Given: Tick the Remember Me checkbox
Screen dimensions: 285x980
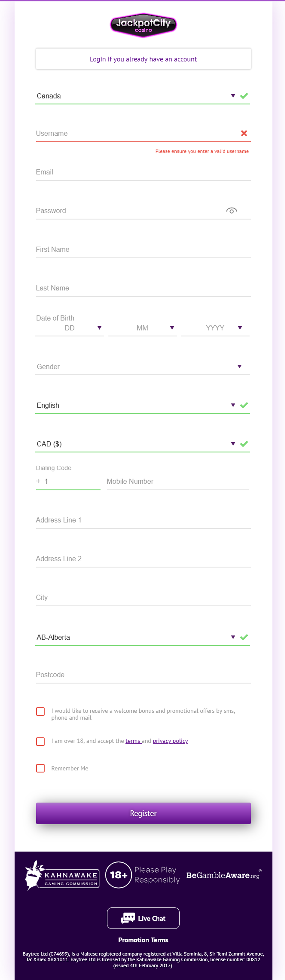Looking at the screenshot, I should 40,768.
